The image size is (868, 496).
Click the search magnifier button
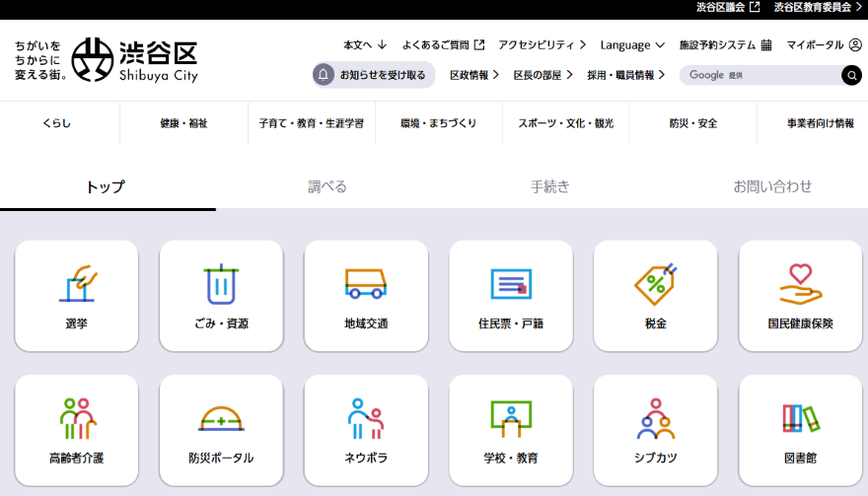click(851, 75)
